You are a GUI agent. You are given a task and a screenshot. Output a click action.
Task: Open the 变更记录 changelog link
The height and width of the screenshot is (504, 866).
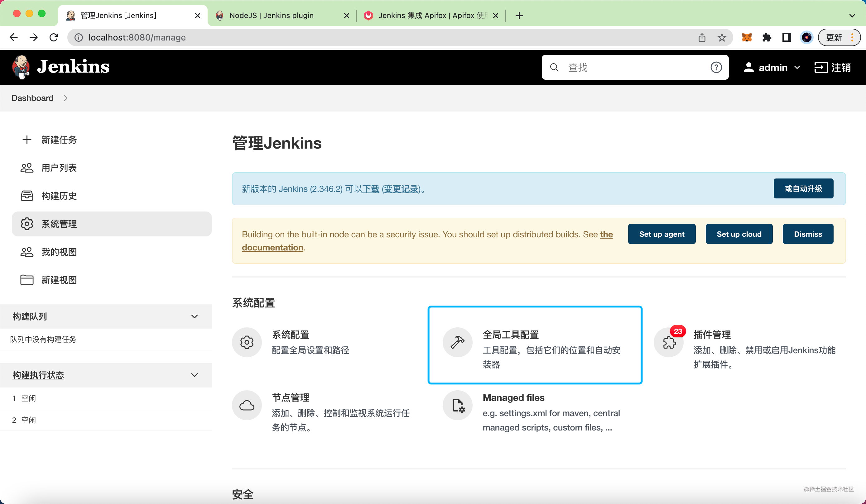[x=401, y=189]
